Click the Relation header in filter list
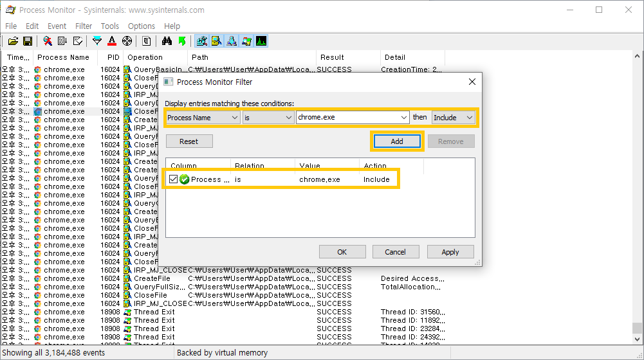644x360 pixels. (x=262, y=165)
